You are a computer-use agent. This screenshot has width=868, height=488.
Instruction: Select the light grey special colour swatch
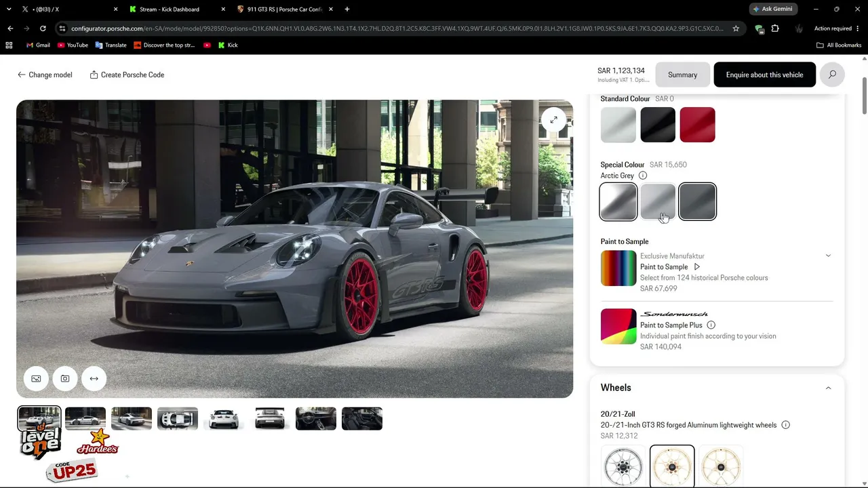point(658,202)
